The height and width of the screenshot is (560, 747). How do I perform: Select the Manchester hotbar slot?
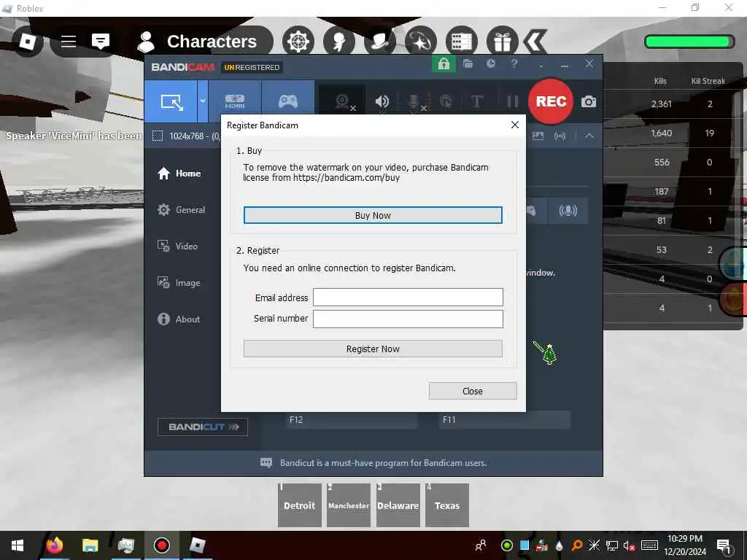click(349, 505)
